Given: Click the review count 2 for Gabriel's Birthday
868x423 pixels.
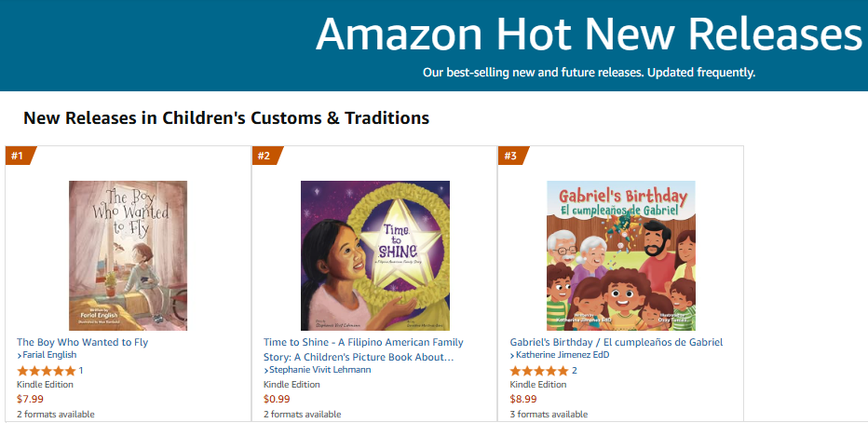Looking at the screenshot, I should 575,371.
